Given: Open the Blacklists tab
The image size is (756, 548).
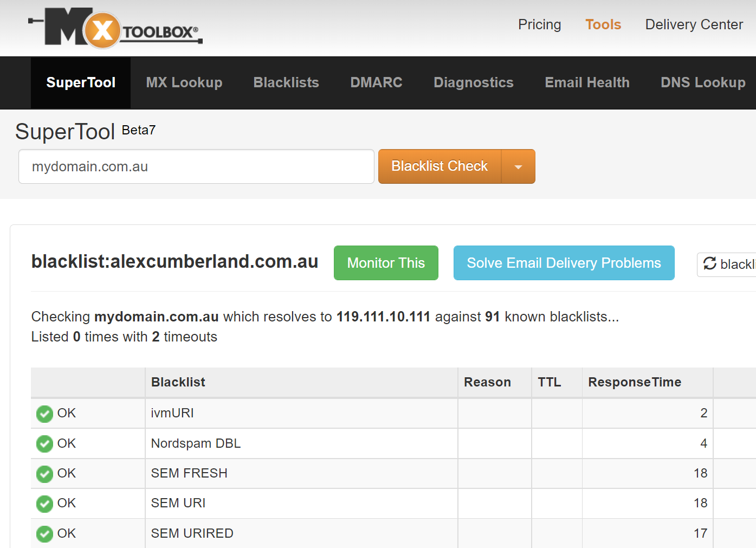Looking at the screenshot, I should click(286, 82).
